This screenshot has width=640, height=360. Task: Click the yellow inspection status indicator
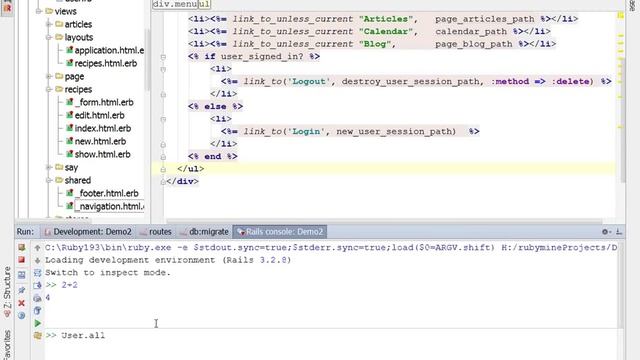(x=620, y=16)
